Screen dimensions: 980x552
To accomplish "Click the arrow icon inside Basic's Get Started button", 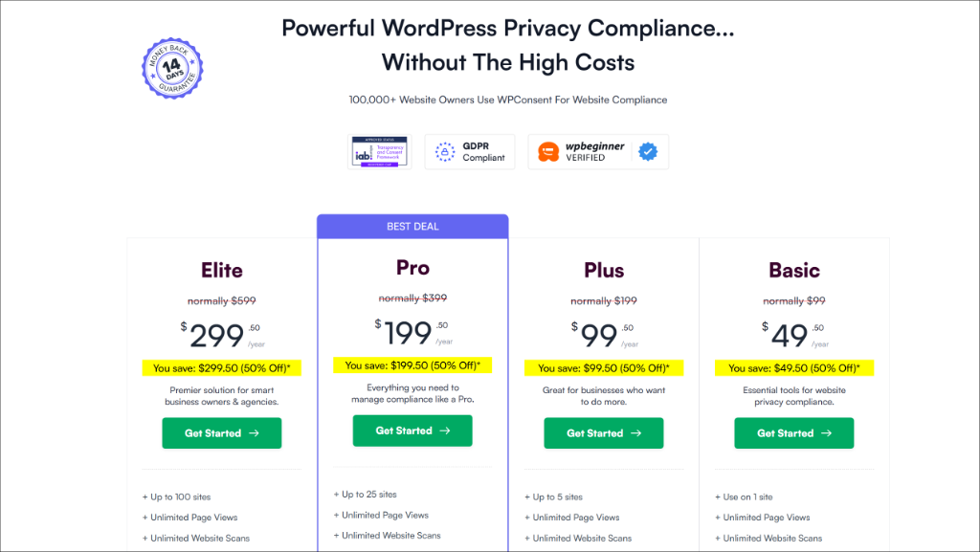I will pyautogui.click(x=825, y=432).
